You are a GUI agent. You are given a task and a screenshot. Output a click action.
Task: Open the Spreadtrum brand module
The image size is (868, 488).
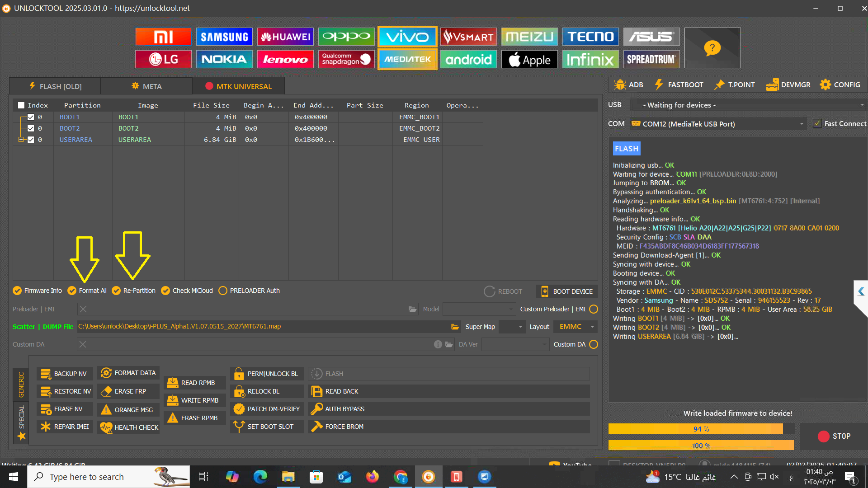click(651, 59)
